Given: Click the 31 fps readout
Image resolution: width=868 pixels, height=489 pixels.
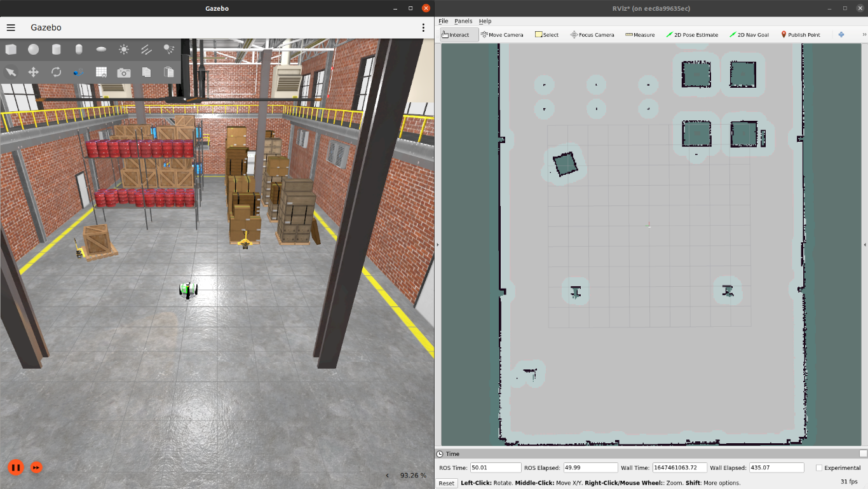Looking at the screenshot, I should [x=849, y=481].
